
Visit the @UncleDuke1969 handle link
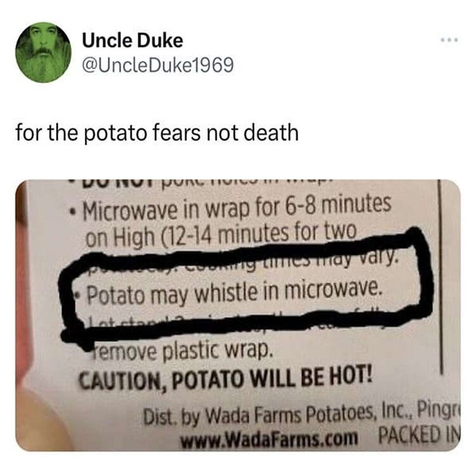pyautogui.click(x=158, y=65)
